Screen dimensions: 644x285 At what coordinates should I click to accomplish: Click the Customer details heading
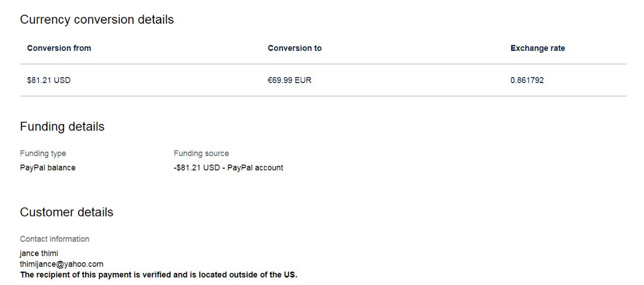click(x=66, y=212)
